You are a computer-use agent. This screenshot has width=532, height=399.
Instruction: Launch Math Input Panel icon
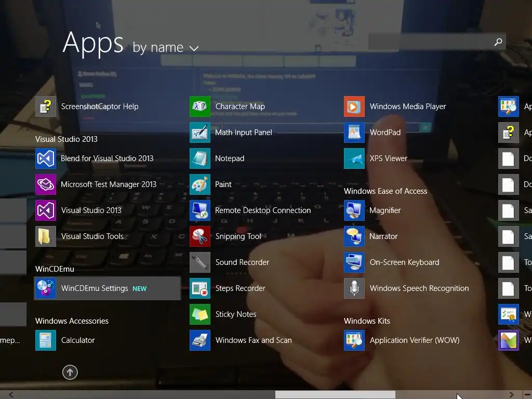click(200, 132)
